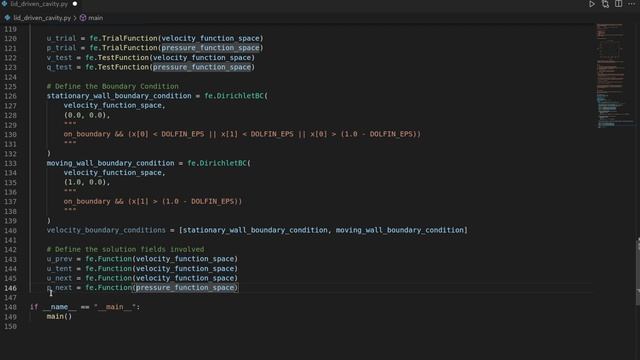Click the "u_tent" variable on line 144

click(x=59, y=269)
